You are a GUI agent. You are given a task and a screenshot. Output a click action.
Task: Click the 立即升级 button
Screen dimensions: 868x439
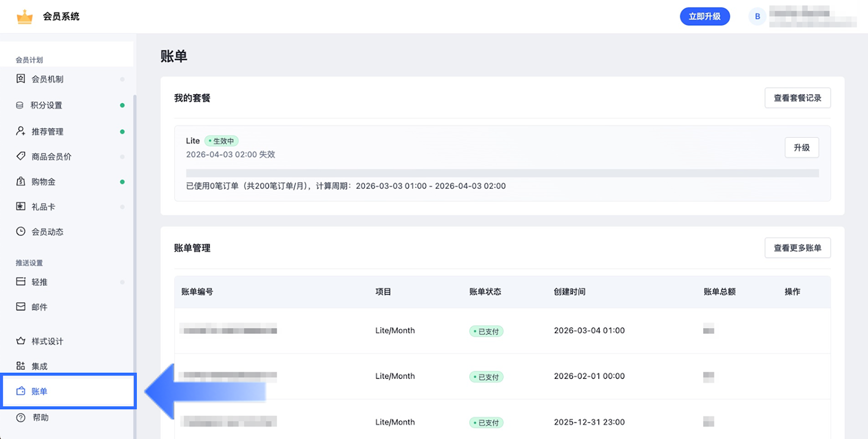pos(704,16)
